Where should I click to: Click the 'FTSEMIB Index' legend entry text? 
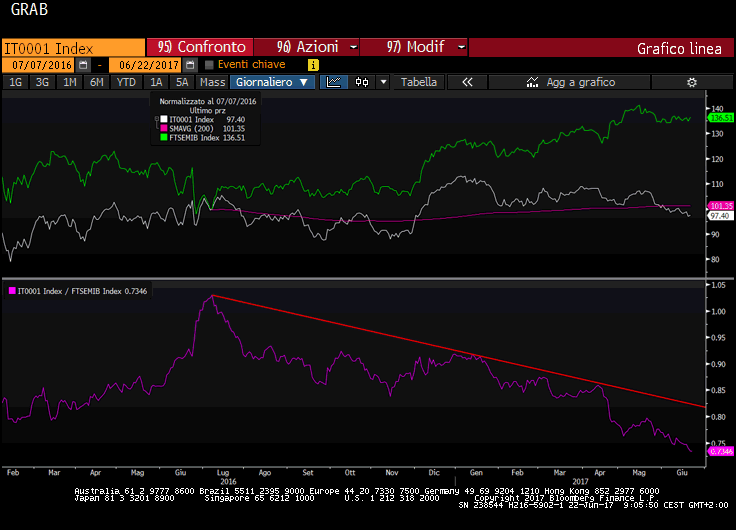tap(194, 138)
